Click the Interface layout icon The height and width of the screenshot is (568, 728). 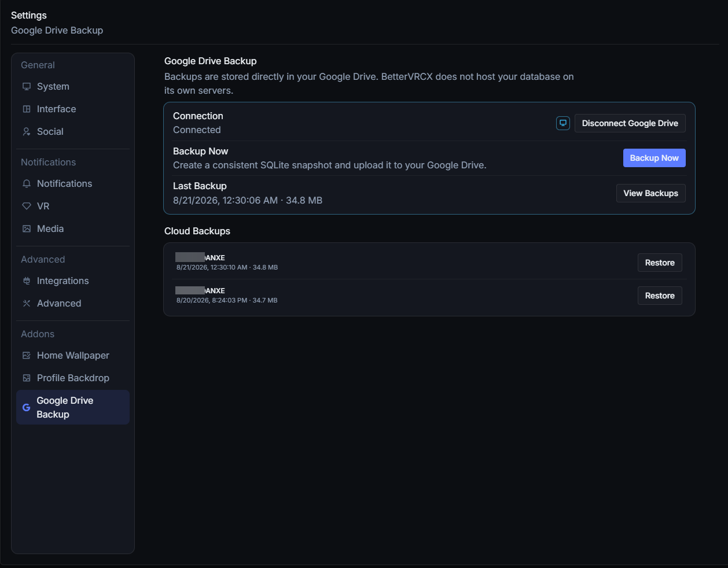(x=27, y=109)
